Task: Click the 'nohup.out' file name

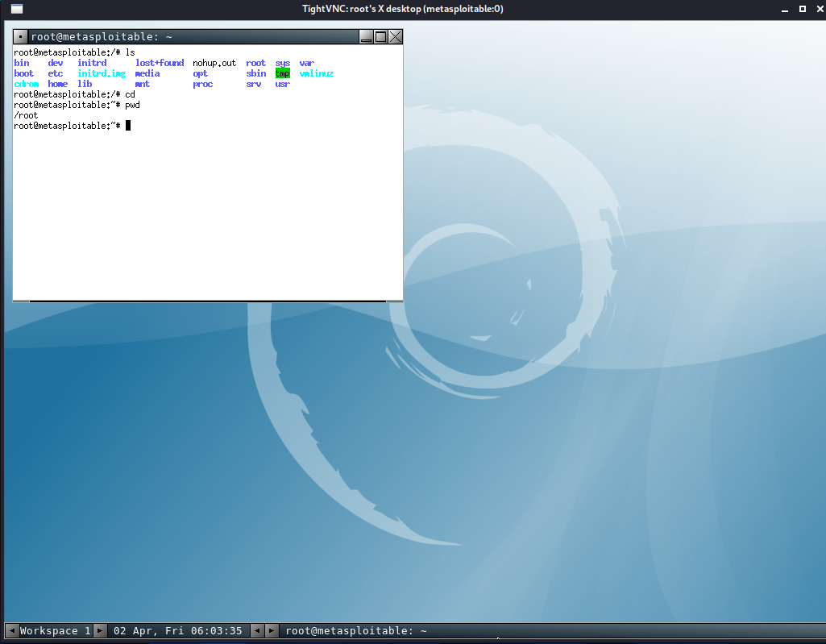Action: pos(214,63)
